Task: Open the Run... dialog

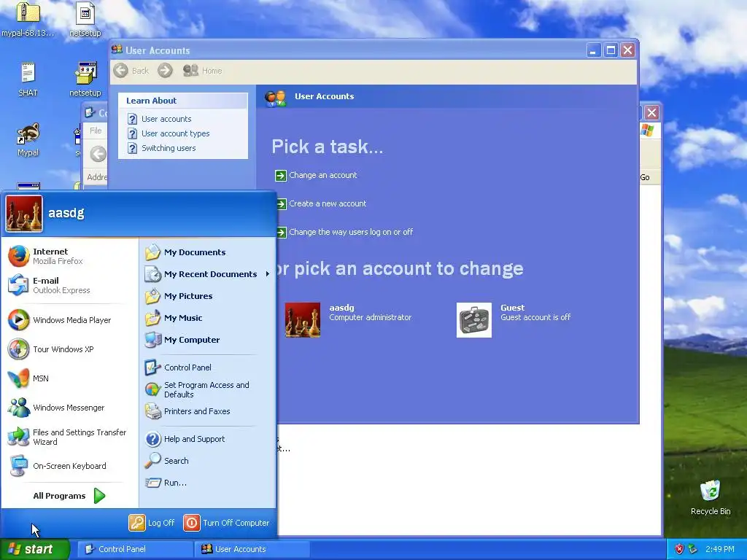Action: click(166, 483)
